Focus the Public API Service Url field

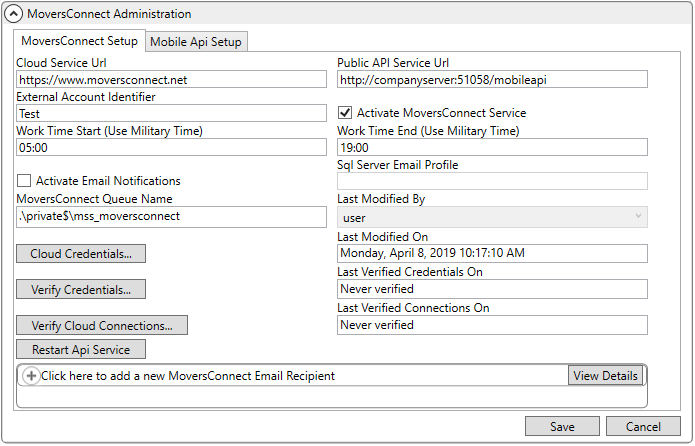(x=492, y=79)
